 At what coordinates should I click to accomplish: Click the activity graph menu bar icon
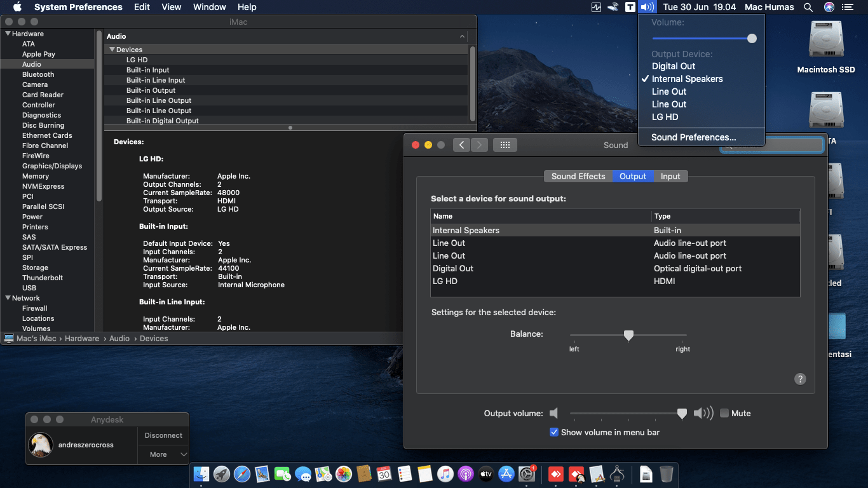tap(596, 7)
